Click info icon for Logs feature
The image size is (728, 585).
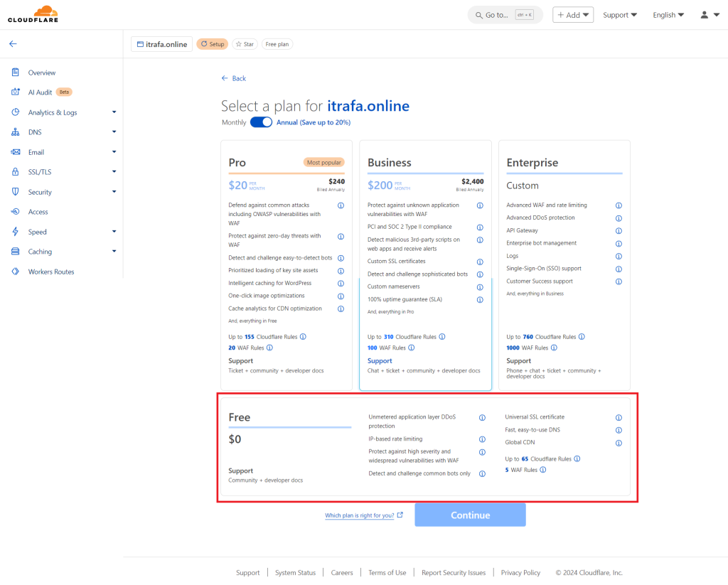coord(619,257)
